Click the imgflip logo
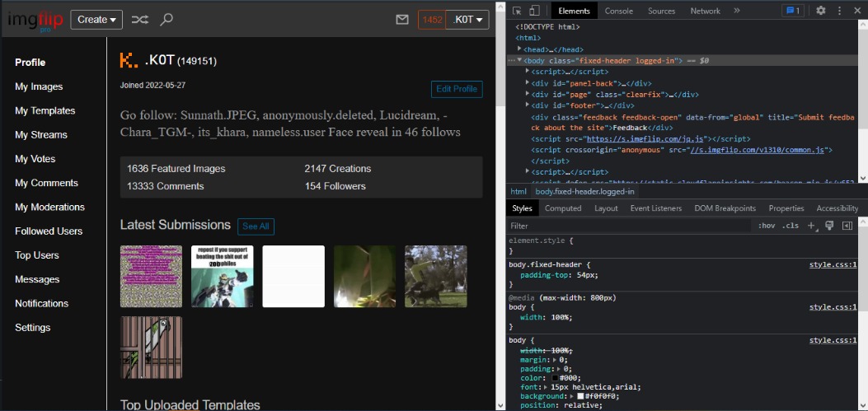This screenshot has width=868, height=411. tap(35, 20)
